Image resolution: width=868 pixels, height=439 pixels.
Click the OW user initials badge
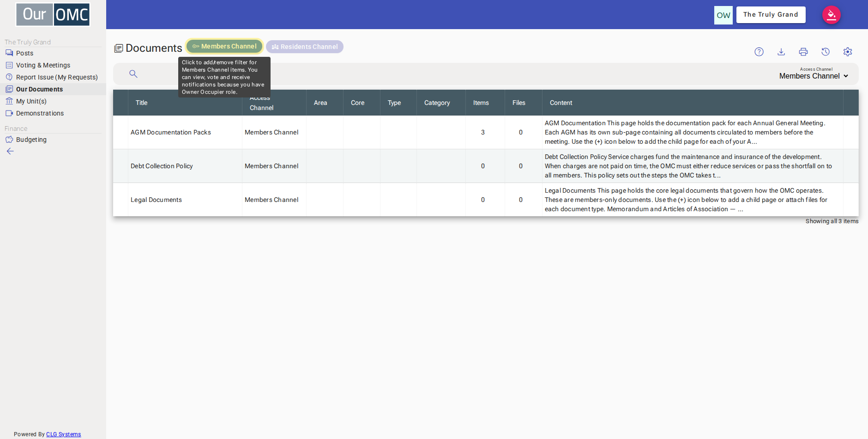[x=723, y=15]
